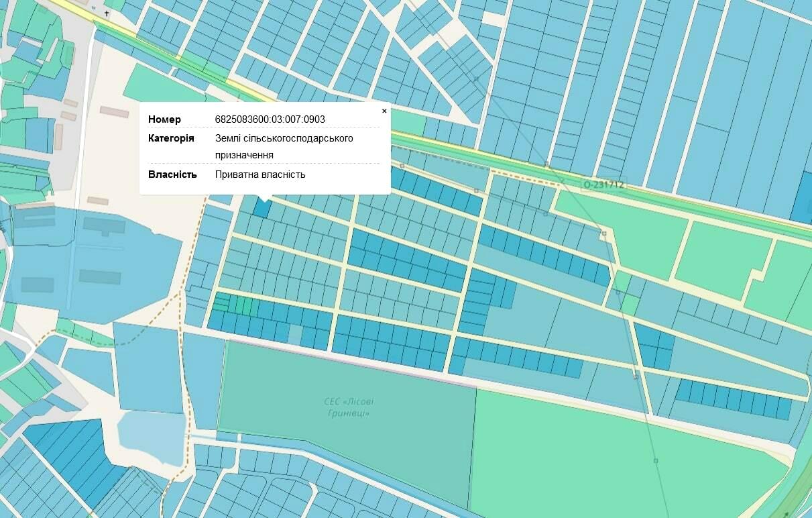The height and width of the screenshot is (518, 812).
Task: Click the green parcel left of the popup
Action: click(161, 84)
